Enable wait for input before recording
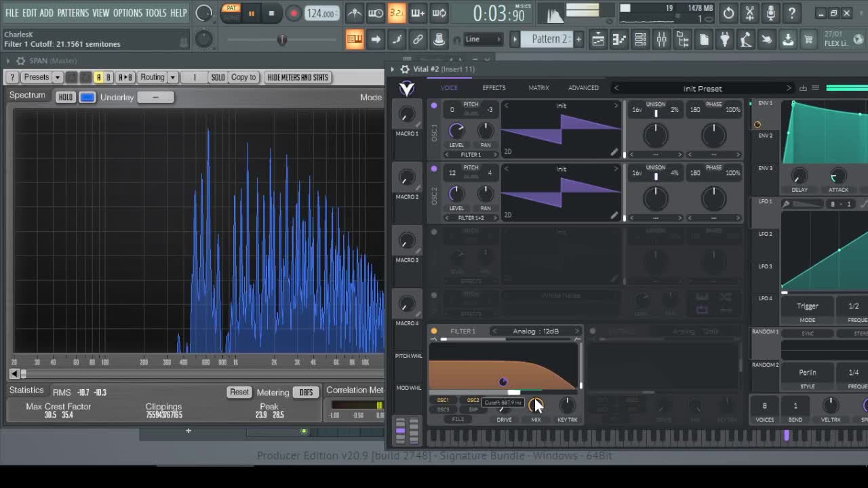 [x=375, y=13]
